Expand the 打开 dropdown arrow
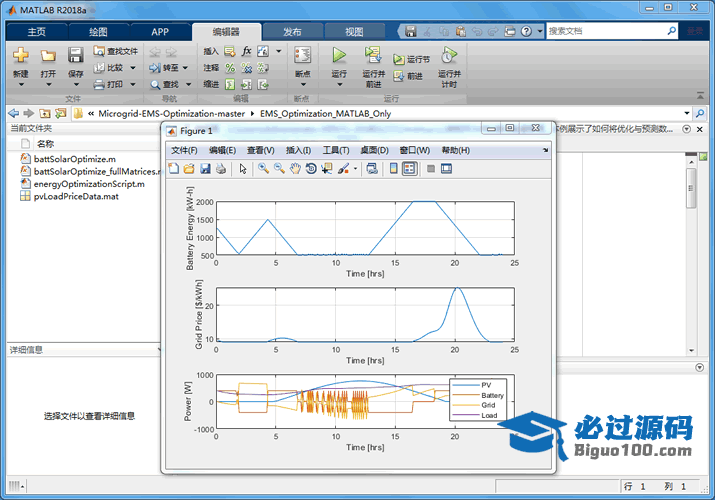This screenshot has height=500, width=715. tap(48, 85)
